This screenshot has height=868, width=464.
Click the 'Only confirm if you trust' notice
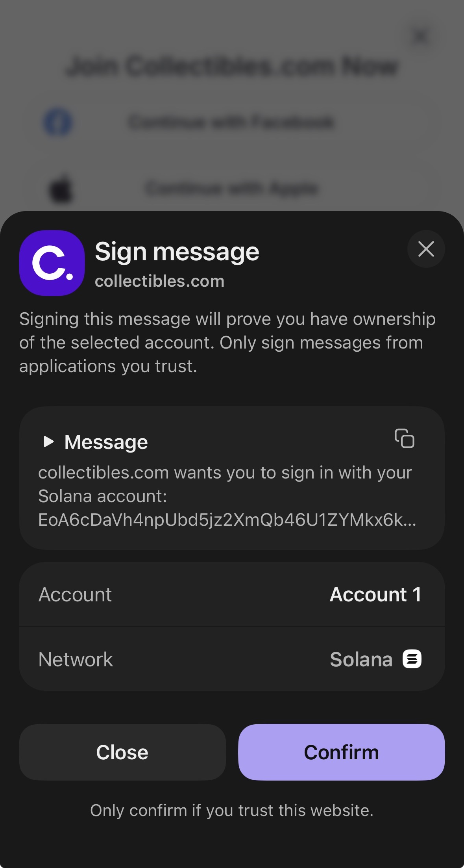point(232,811)
